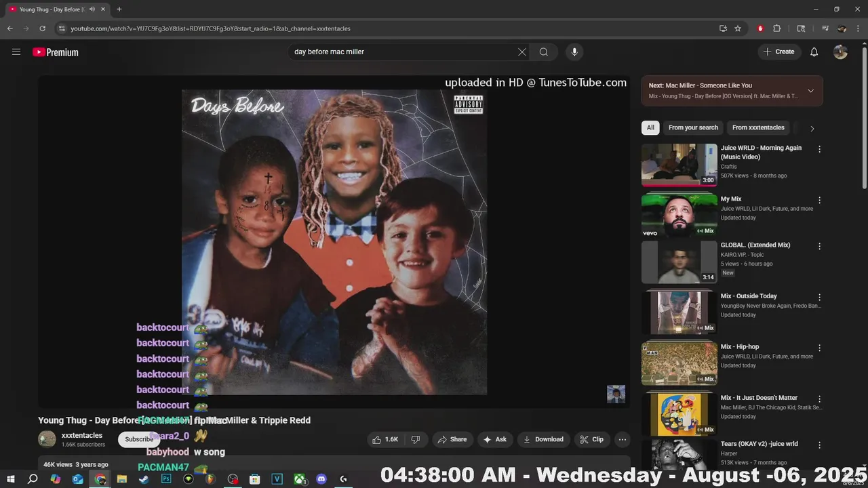
Task: Open options menu for Mix - Outside Today
Action: [819, 297]
